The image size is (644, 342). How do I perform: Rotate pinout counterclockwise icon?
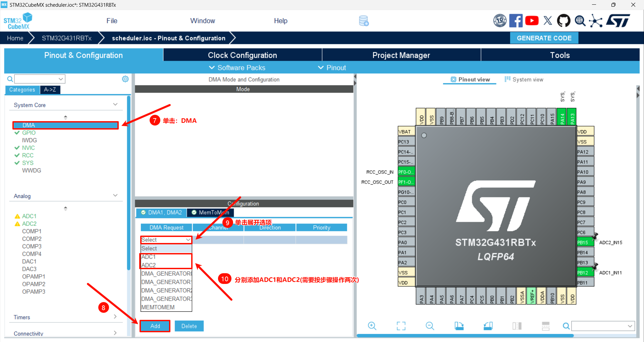[488, 326]
